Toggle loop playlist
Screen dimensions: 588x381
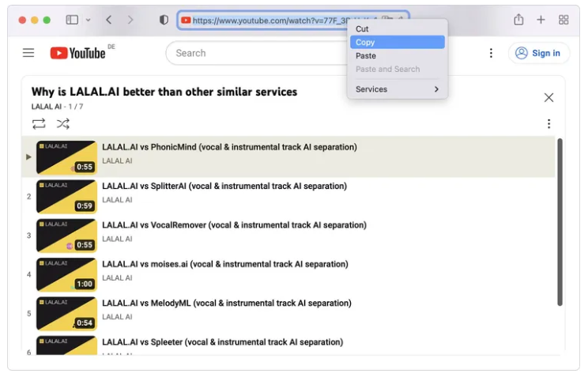pos(39,124)
